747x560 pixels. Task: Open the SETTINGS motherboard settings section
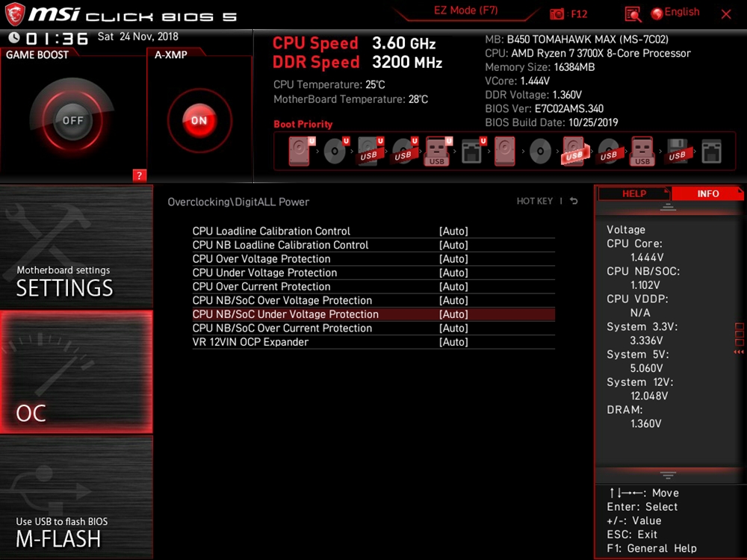point(76,247)
